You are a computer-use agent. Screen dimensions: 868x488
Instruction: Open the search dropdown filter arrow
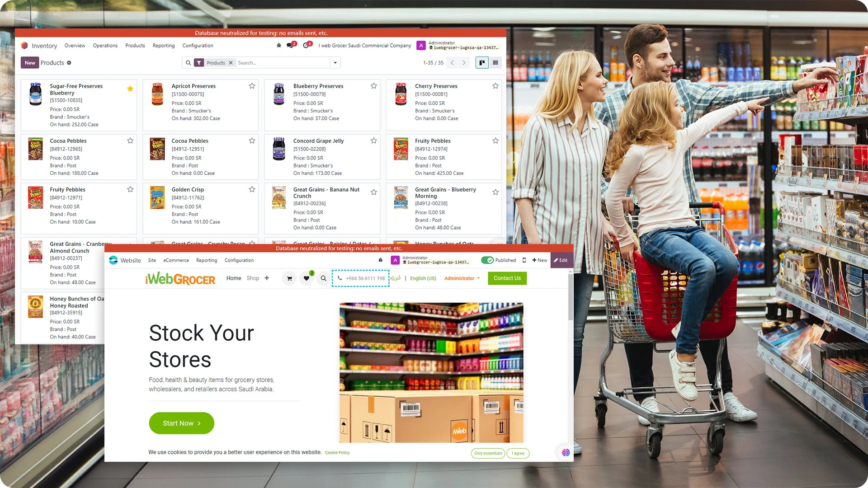tap(335, 62)
